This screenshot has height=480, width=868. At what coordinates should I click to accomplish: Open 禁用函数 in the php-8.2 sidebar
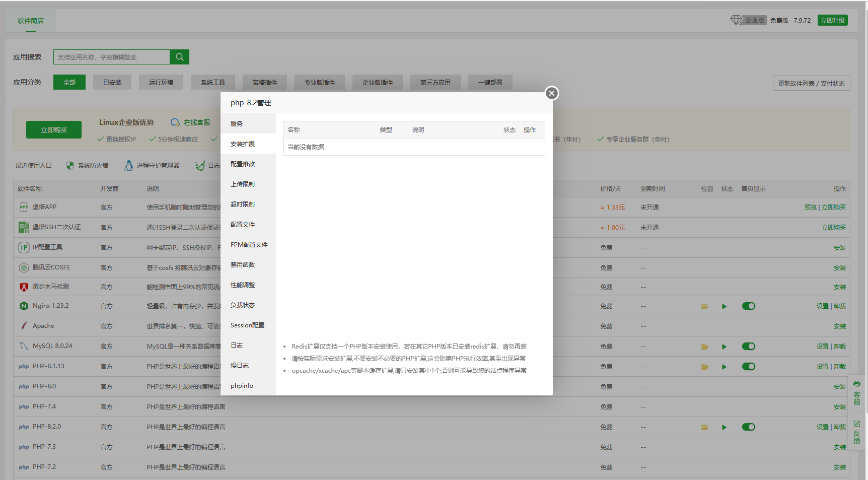tap(248, 264)
